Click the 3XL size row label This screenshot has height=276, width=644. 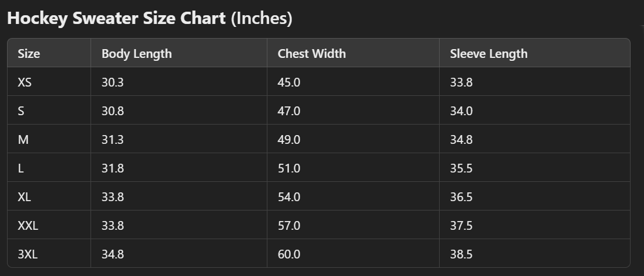coord(28,254)
